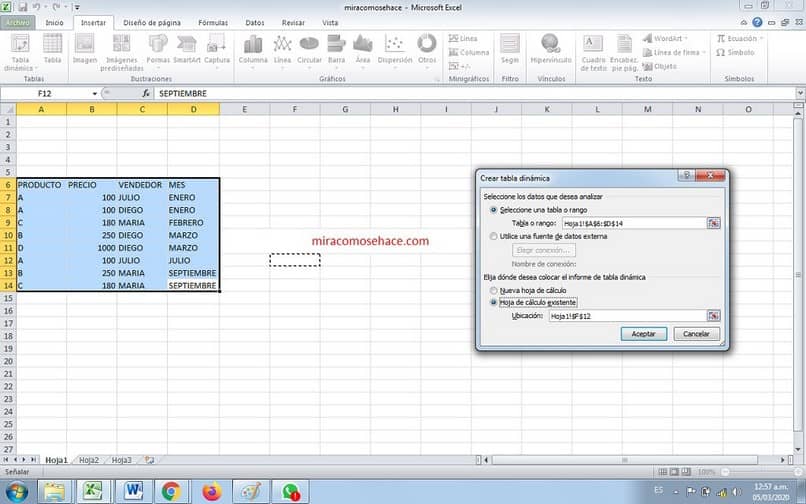Insert an Objeto
Viewport: 806px width, 504px height.
660,66
